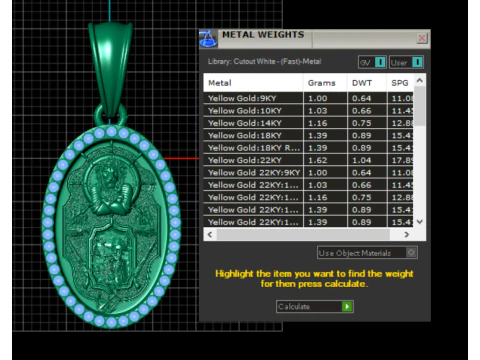Click the horizontal scroll left arrow
Viewport: 480px width, 360px height.
[x=210, y=234]
